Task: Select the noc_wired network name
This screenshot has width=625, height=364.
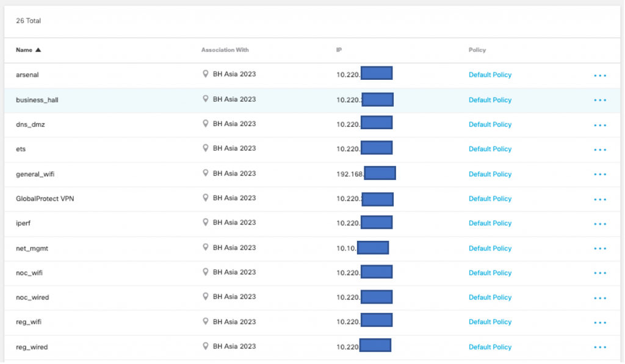Action: tap(32, 298)
